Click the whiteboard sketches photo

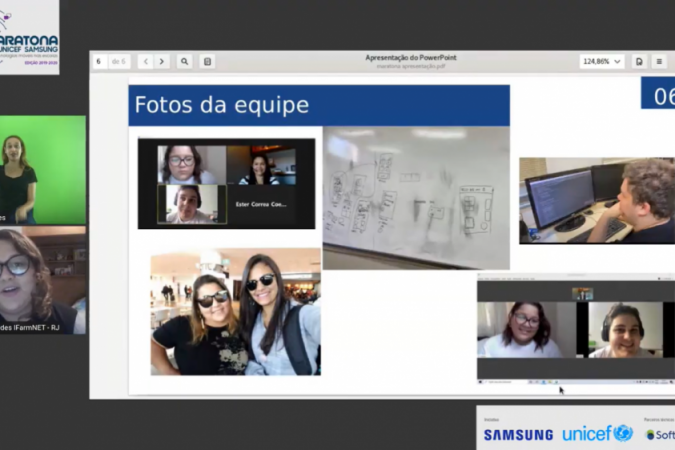tap(416, 198)
